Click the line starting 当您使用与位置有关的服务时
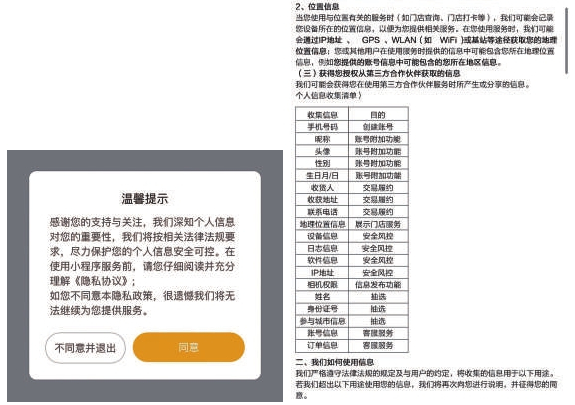Image resolution: width=575 pixels, height=405 pixels. (425, 17)
